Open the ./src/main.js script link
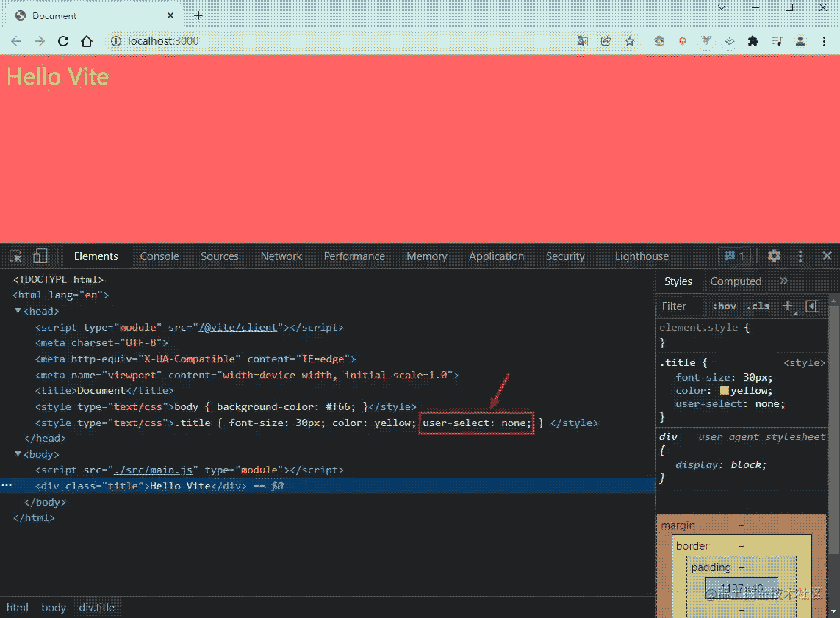The height and width of the screenshot is (618, 840). [x=153, y=470]
